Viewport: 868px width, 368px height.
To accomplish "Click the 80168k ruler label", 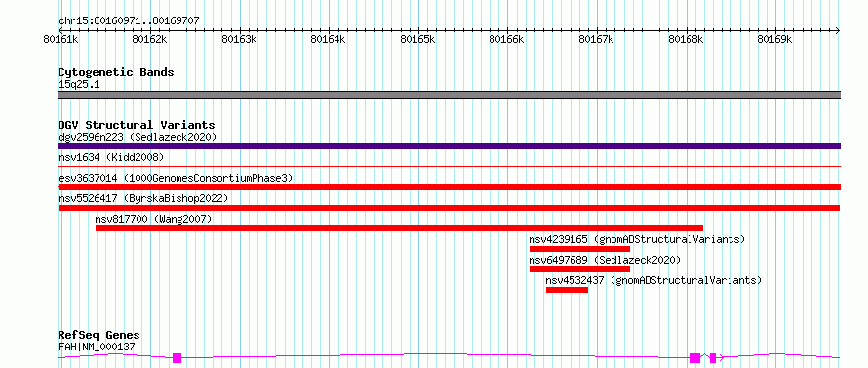I will (x=686, y=39).
